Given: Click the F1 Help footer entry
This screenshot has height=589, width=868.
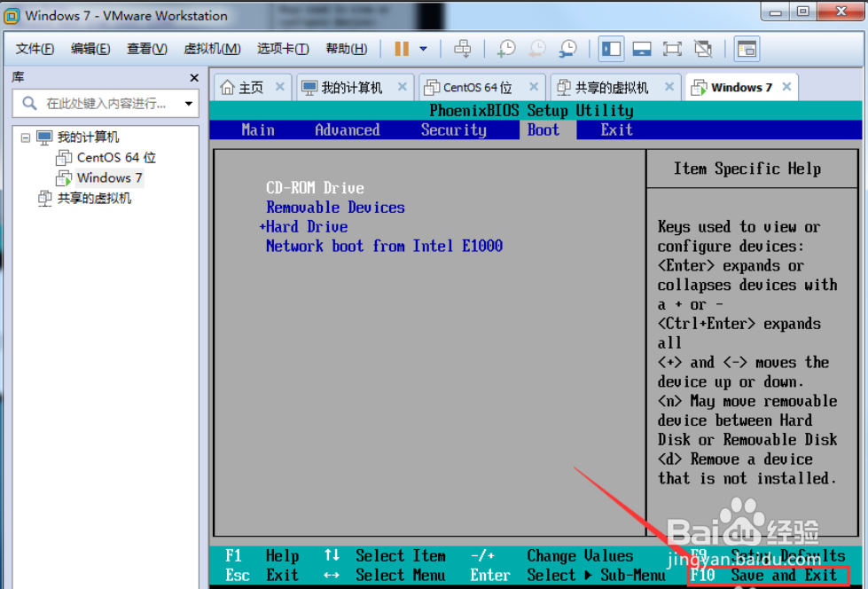Looking at the screenshot, I should pyautogui.click(x=262, y=556).
